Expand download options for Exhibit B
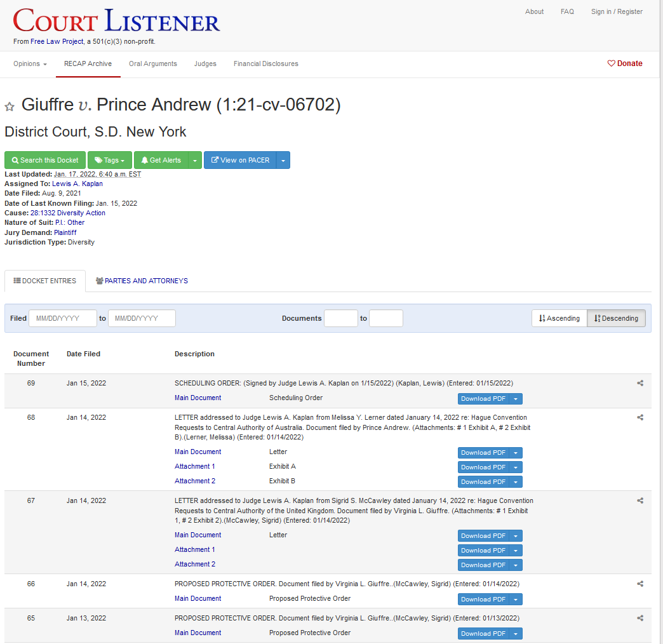 (x=516, y=482)
